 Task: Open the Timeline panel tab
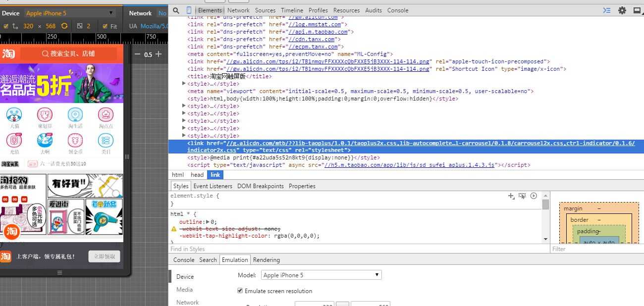(x=292, y=10)
